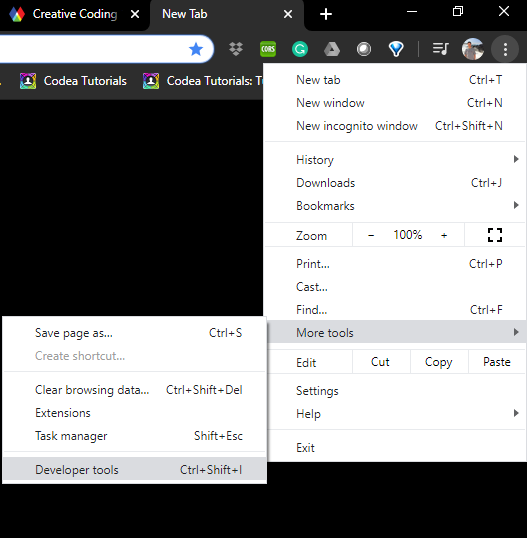Open Task manager from submenu

[134, 436]
